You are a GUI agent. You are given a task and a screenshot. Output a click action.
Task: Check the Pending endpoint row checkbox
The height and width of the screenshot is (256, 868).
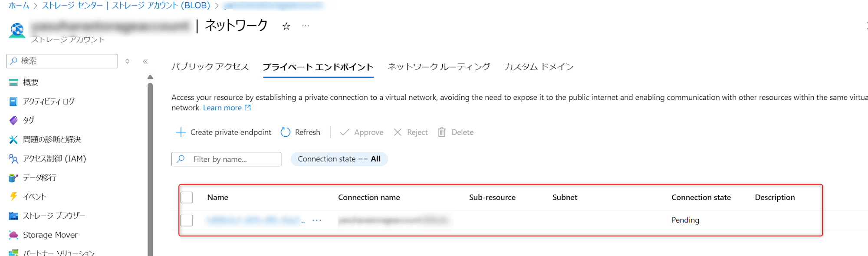(187, 220)
